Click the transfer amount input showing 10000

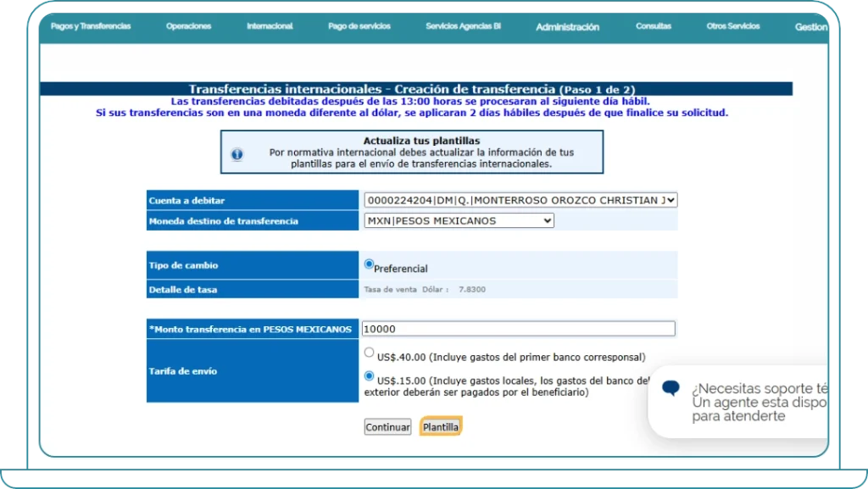[x=517, y=328]
